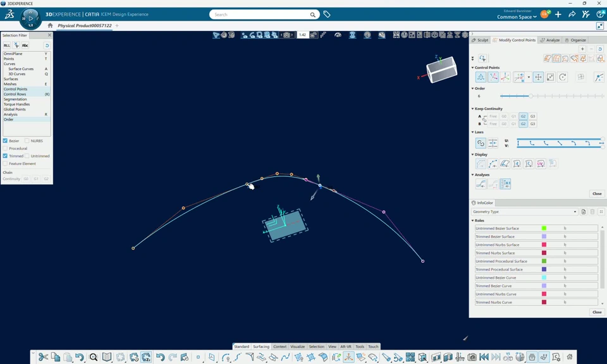
Task: Switch to the Analyze tab
Action: pyautogui.click(x=550, y=40)
